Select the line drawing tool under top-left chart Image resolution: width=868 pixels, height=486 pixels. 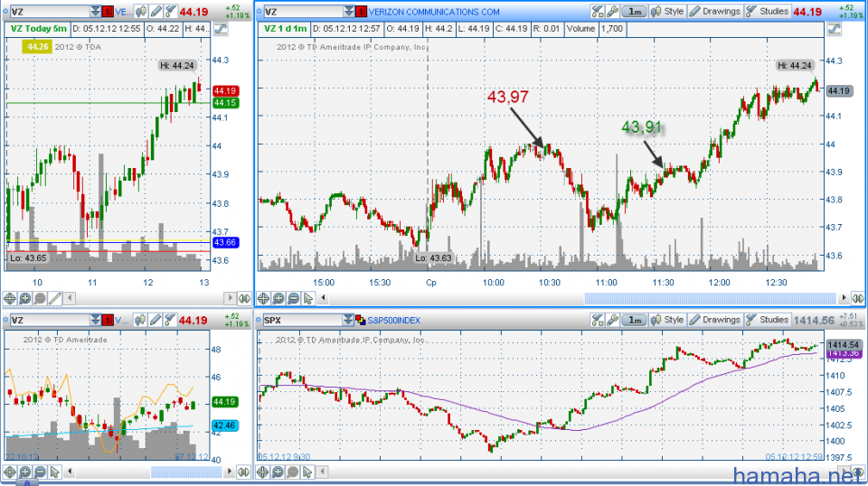point(55,299)
